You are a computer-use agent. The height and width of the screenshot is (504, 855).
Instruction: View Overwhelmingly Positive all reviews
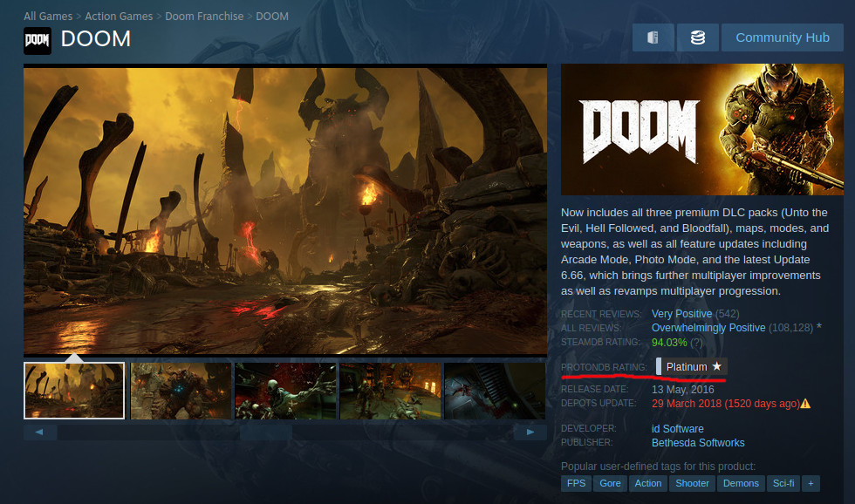click(708, 328)
